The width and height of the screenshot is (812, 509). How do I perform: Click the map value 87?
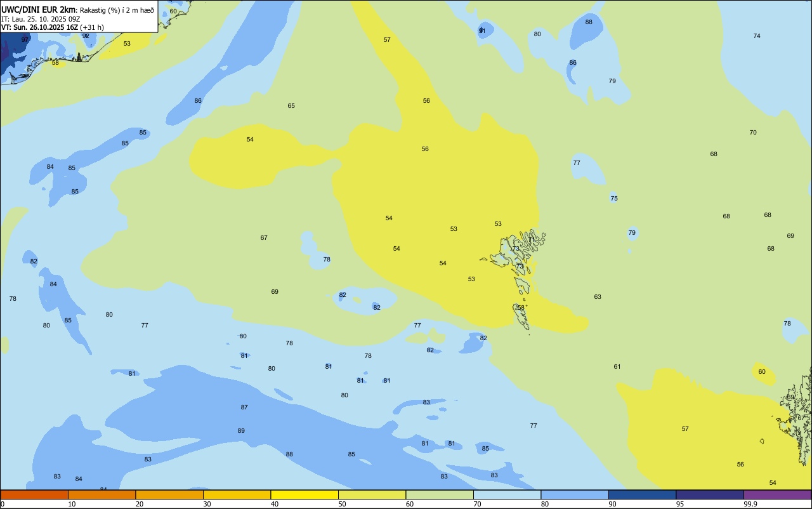tap(244, 407)
